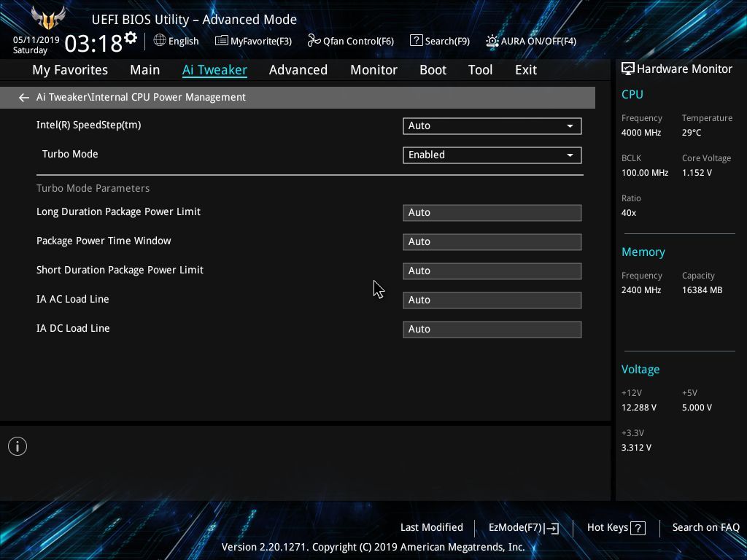Select Package Power Time Window label
Viewport: 747px width, 560px height.
tap(104, 241)
